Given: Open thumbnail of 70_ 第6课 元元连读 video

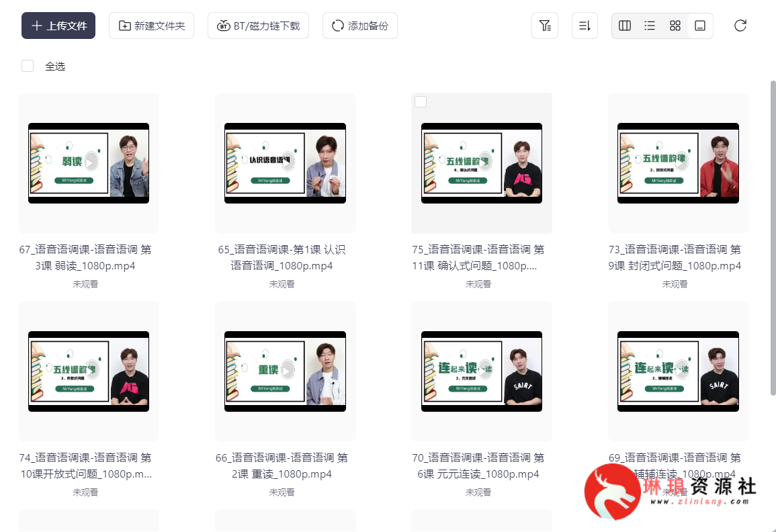Looking at the screenshot, I should (x=482, y=371).
